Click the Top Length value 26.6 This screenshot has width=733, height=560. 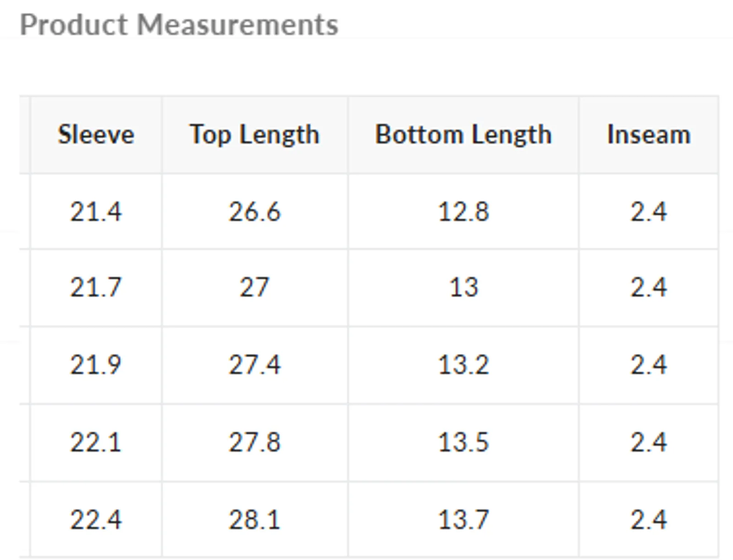[255, 212]
